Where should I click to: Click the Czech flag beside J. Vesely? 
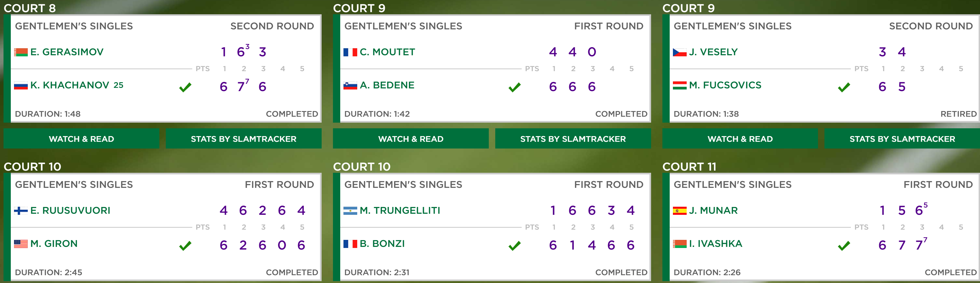click(679, 52)
